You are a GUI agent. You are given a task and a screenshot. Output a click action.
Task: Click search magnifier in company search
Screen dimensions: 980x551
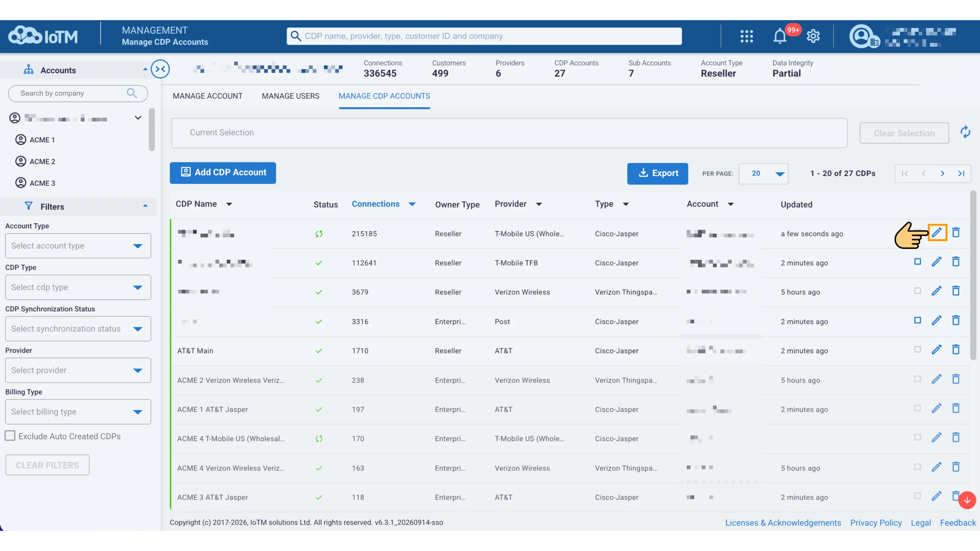click(x=132, y=93)
